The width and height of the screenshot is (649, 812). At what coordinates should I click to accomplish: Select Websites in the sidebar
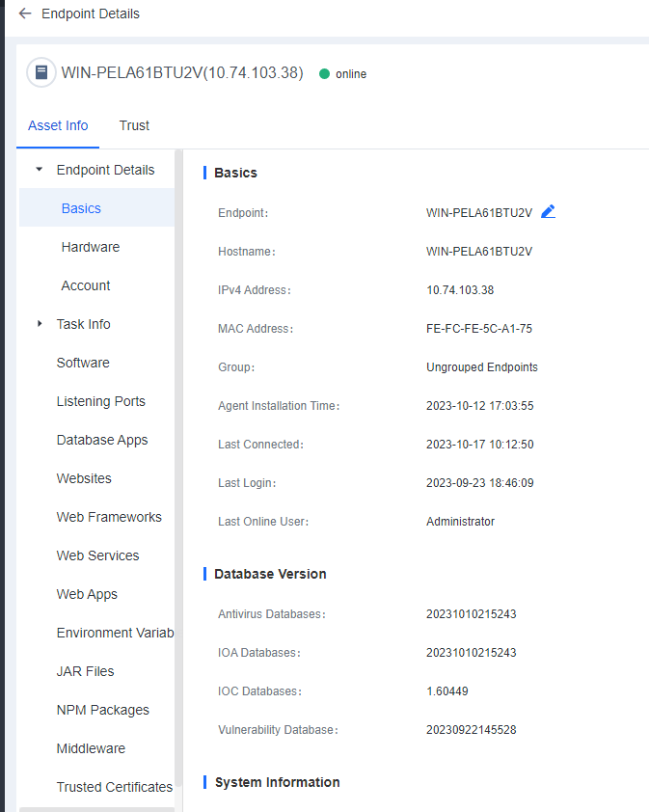click(x=84, y=478)
